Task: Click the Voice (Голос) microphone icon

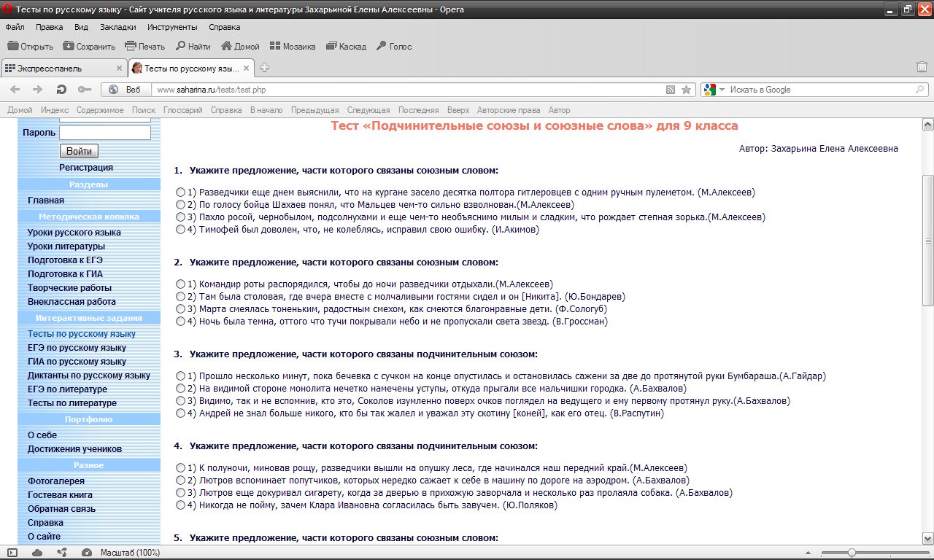Action: tap(381, 46)
